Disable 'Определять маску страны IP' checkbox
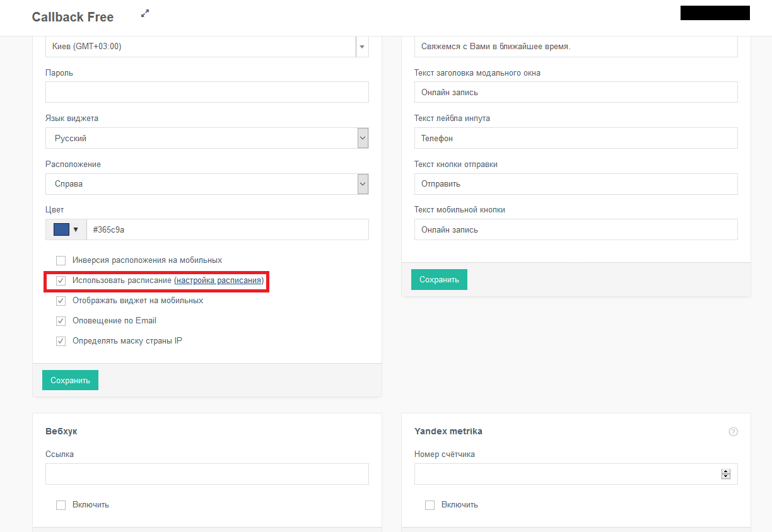Screen dimensions: 772x532 coord(61,341)
